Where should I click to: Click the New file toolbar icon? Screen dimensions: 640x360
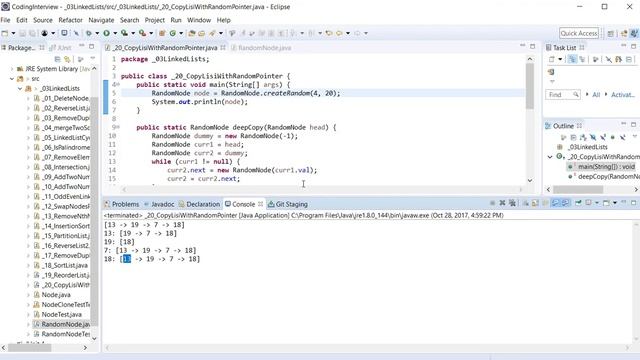point(4,33)
